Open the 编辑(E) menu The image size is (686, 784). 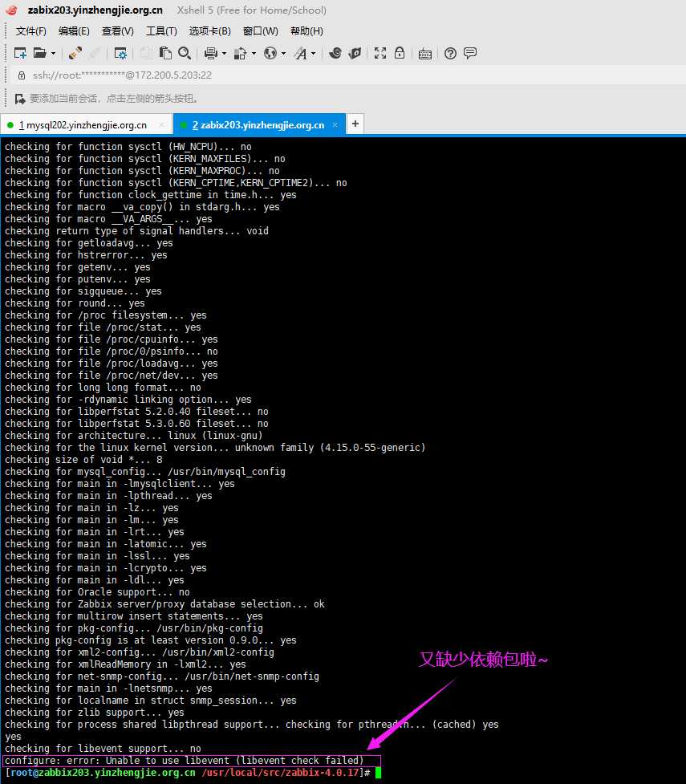74,31
